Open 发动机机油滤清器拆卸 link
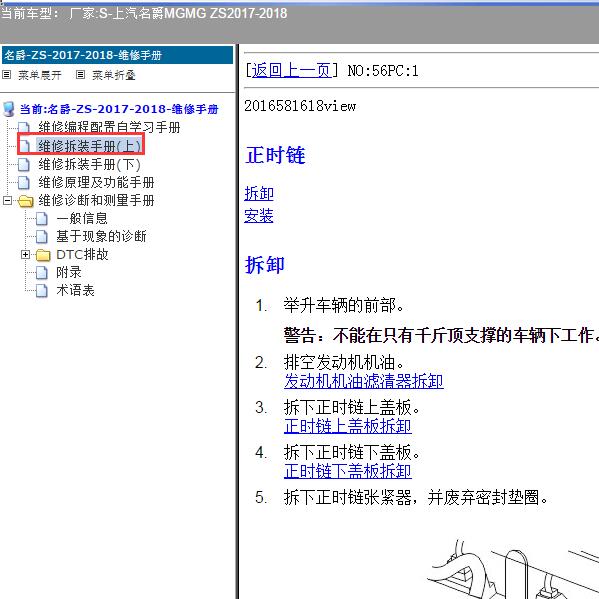 coord(364,381)
